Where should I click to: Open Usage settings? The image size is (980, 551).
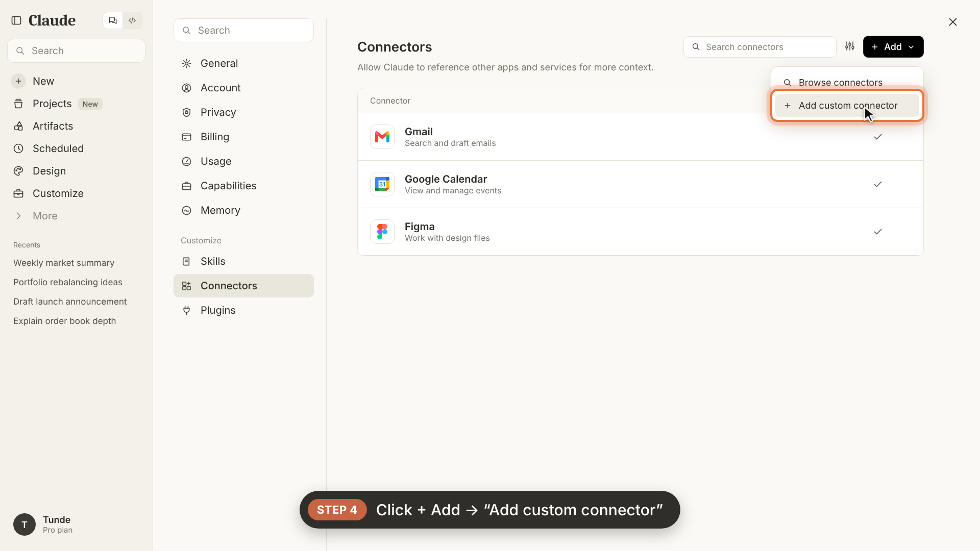coord(243,161)
